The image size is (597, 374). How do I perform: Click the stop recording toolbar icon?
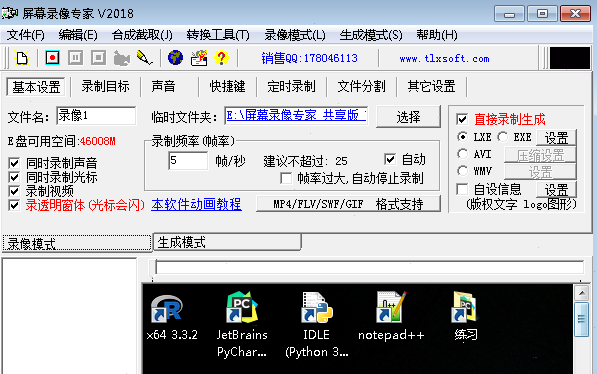98,58
